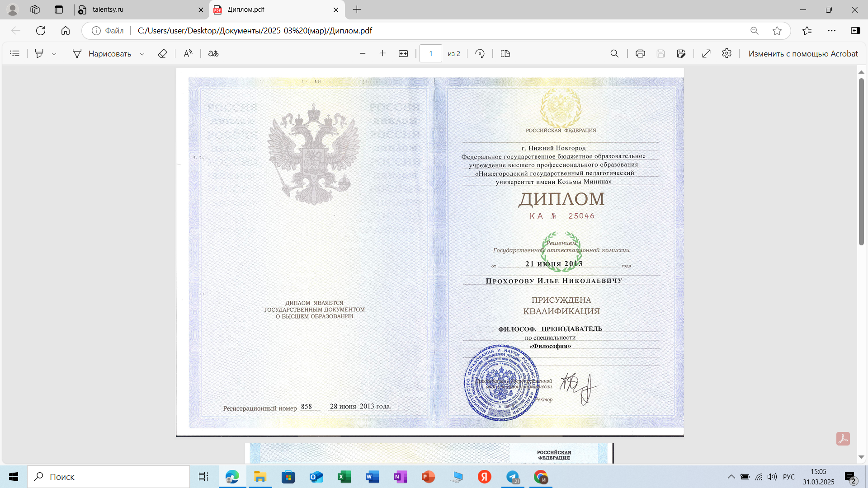The width and height of the screenshot is (868, 488).
Task: Expand the Нарисовать options dropdown
Action: click(x=142, y=54)
